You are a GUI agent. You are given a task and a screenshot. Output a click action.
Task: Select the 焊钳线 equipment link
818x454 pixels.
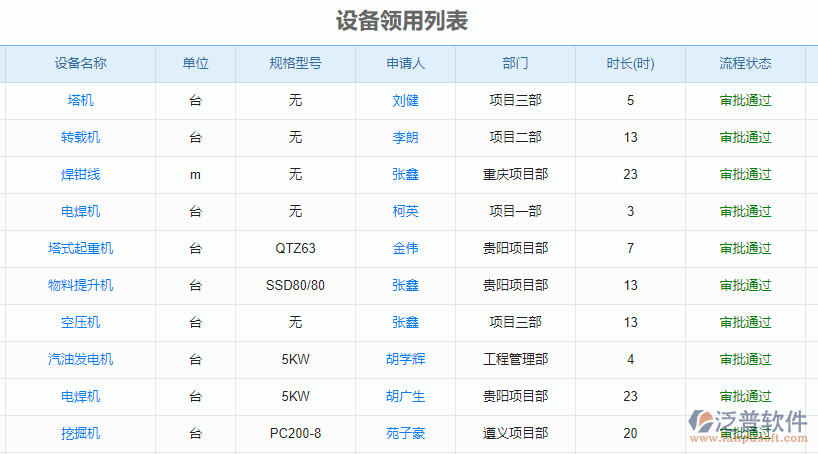click(81, 175)
